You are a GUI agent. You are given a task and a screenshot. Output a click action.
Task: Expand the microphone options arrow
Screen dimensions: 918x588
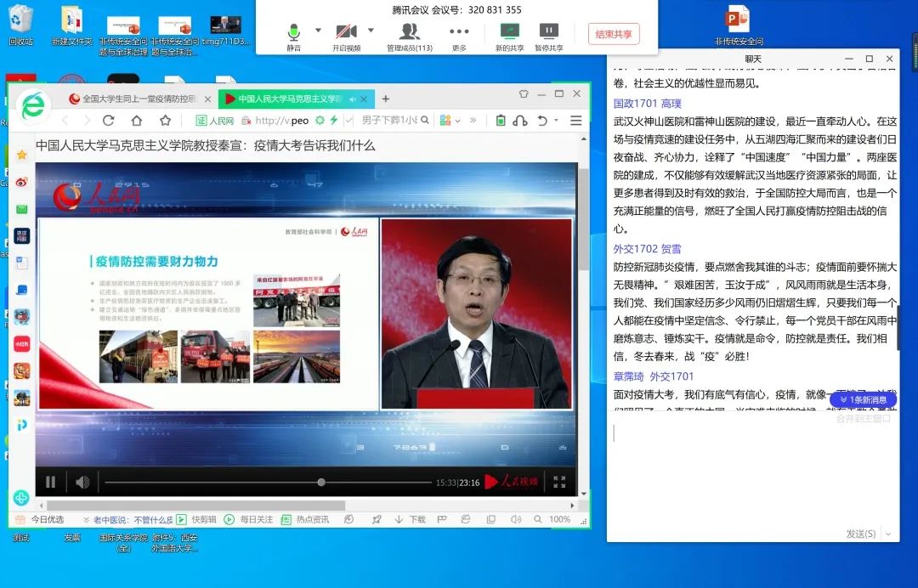pyautogui.click(x=318, y=30)
